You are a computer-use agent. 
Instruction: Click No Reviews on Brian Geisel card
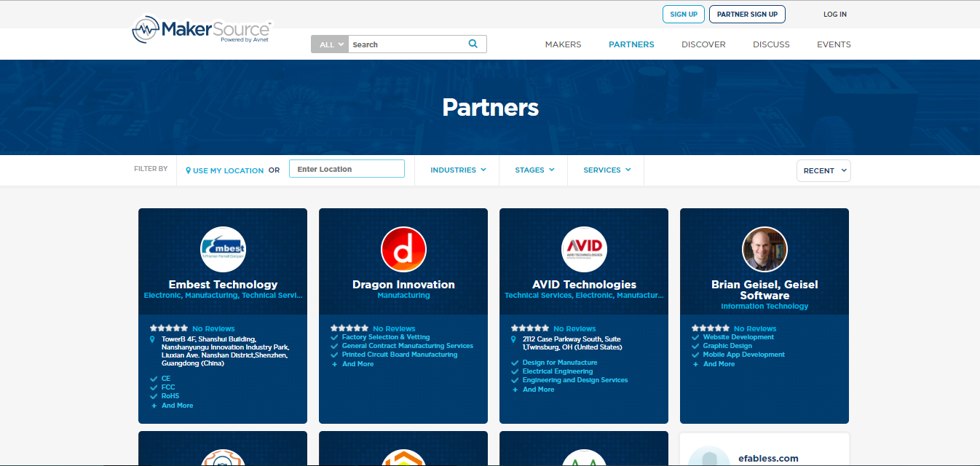[x=755, y=329]
